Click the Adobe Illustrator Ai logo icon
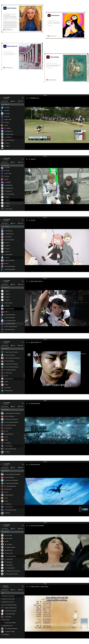 [49, 16]
